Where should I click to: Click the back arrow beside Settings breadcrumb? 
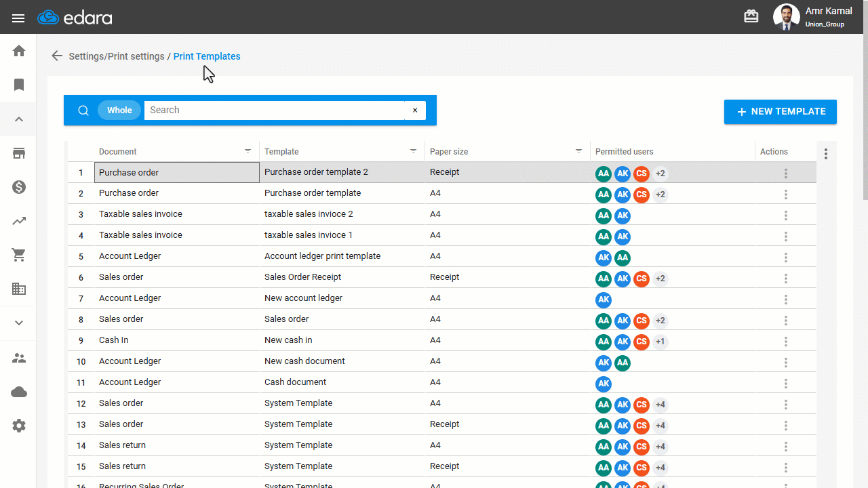57,56
